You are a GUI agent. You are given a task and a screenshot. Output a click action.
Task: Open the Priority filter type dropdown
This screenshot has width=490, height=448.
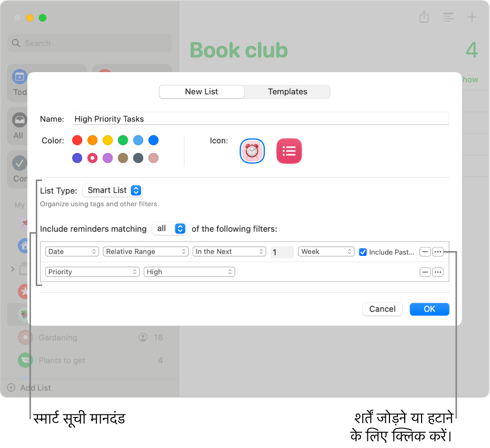click(92, 272)
